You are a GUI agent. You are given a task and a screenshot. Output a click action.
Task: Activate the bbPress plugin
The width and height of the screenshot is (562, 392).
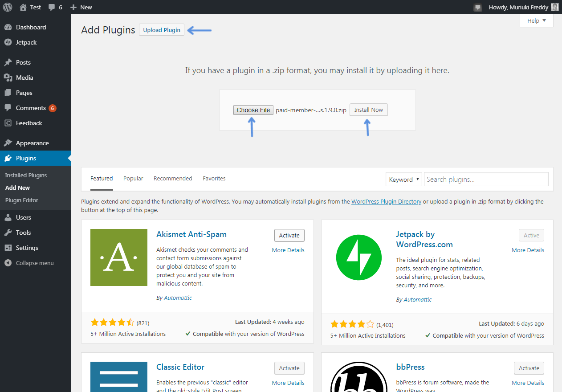click(x=529, y=368)
